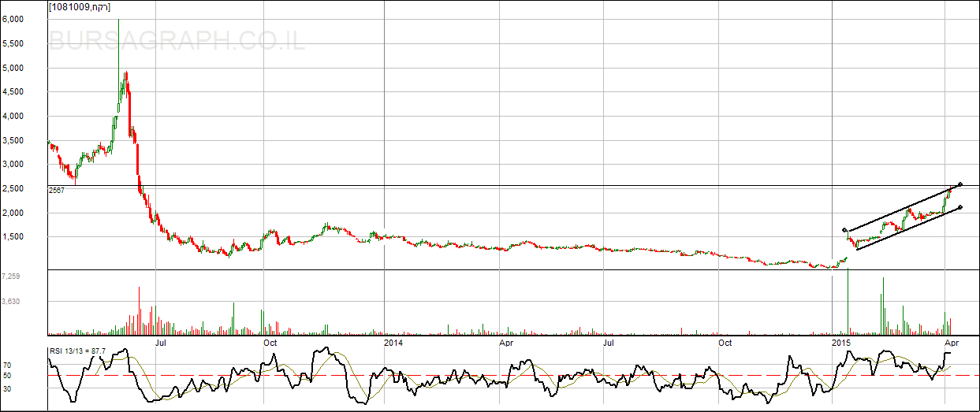The width and height of the screenshot is (980, 412).
Task: Select the 4,500 price axis label
Action: [12, 92]
